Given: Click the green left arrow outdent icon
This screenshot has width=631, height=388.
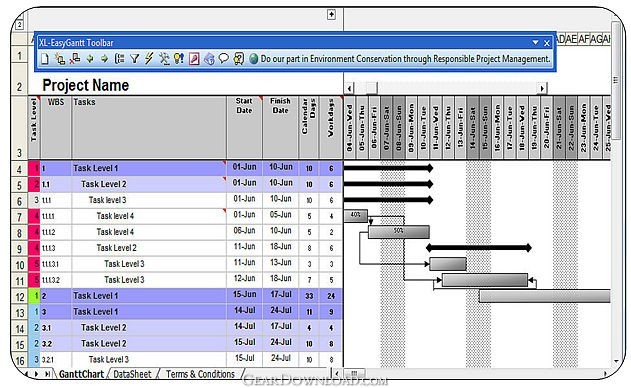Looking at the screenshot, I should [90, 59].
